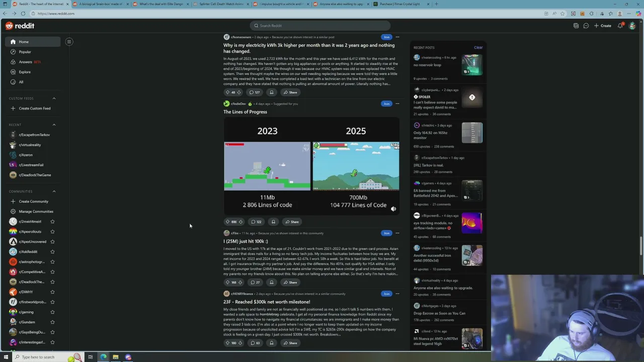Open a new browser tab

point(436,4)
